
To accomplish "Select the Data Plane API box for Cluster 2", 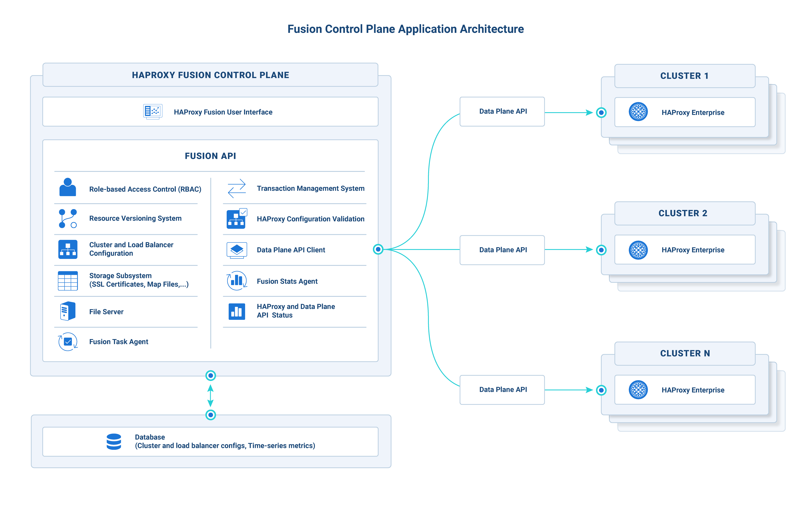I will (502, 250).
